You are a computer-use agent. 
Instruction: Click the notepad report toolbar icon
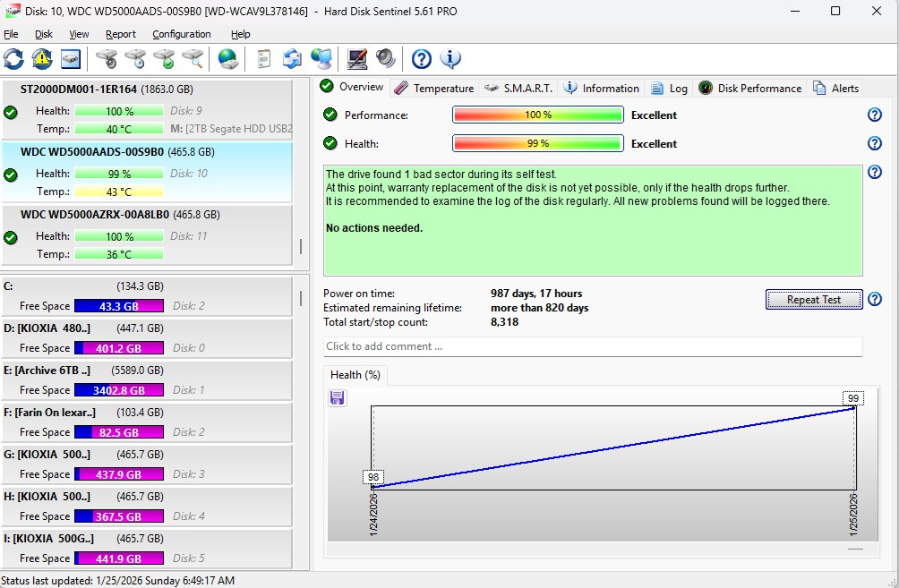coord(264,59)
